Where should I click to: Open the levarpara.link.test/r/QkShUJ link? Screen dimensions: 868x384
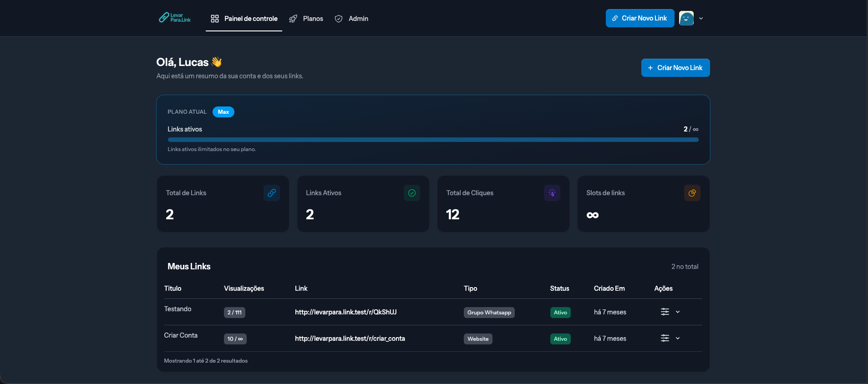click(346, 312)
